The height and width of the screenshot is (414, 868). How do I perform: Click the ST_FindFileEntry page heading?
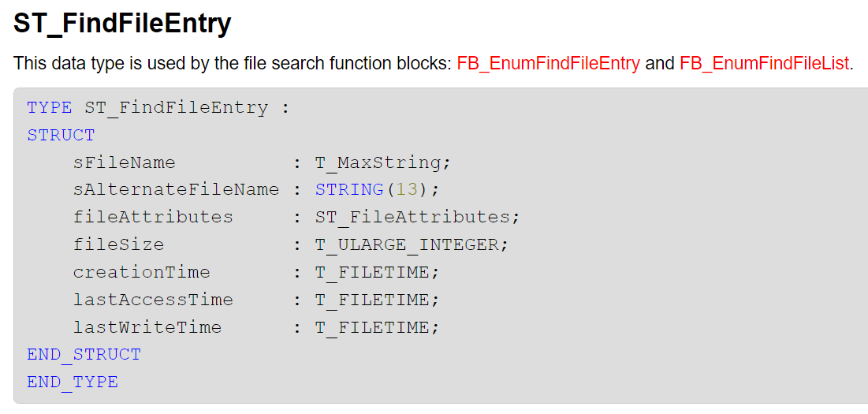click(x=121, y=24)
